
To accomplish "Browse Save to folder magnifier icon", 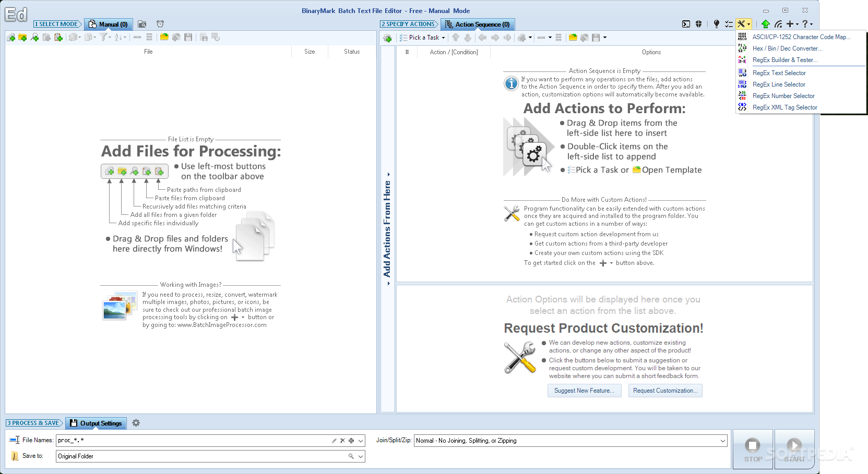I will (351, 456).
